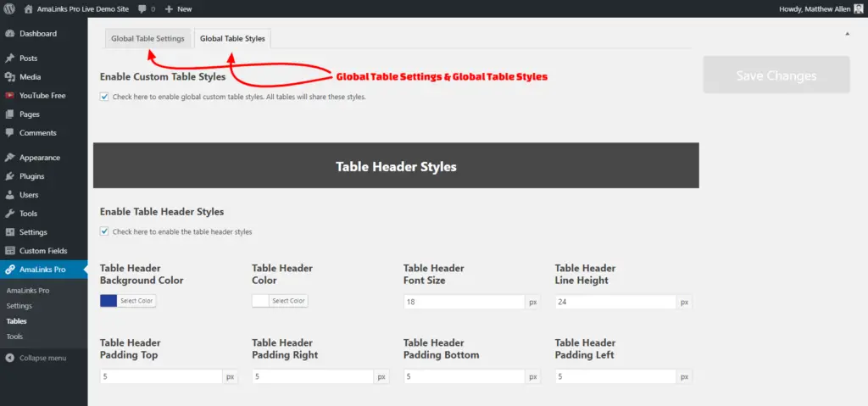868x406 pixels.
Task: Toggle Enable Custom Table Styles checkbox
Action: point(104,97)
